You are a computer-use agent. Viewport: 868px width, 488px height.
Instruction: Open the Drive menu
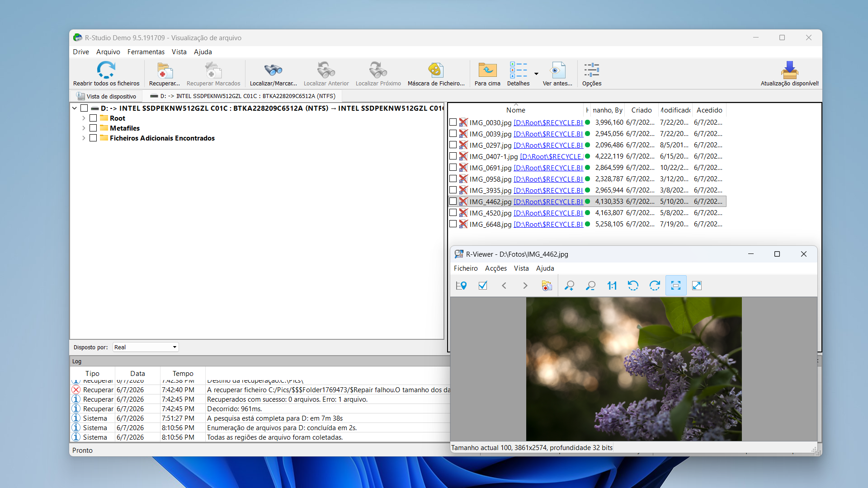[x=81, y=52]
